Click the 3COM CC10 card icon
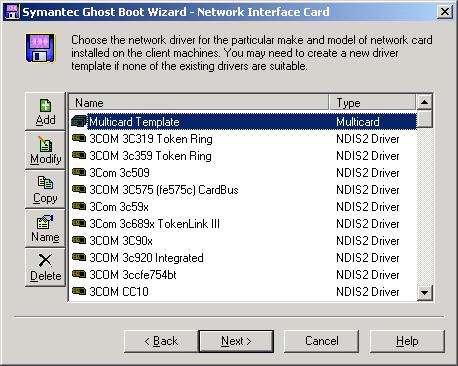Screen dimensions: 458x366 click(79, 291)
